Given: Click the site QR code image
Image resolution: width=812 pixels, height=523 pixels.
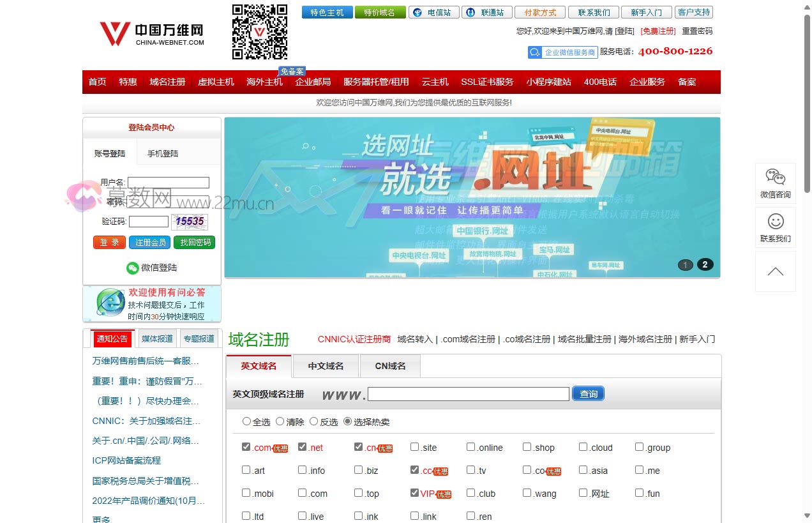Looking at the screenshot, I should tap(259, 31).
